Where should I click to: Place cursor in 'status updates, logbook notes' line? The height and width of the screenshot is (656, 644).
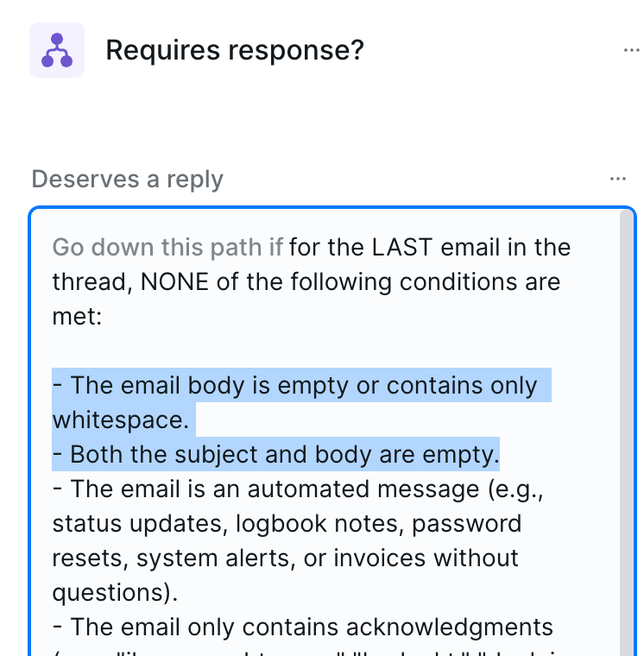[287, 523]
